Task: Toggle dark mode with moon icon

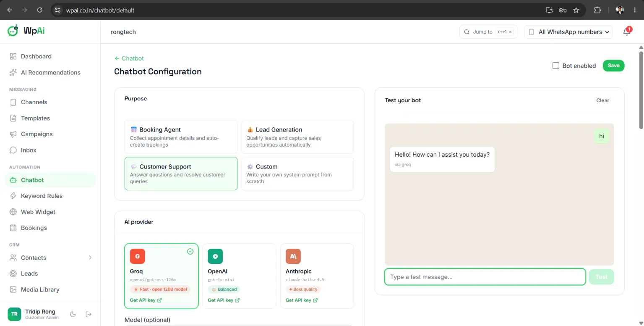Action: pos(73,314)
